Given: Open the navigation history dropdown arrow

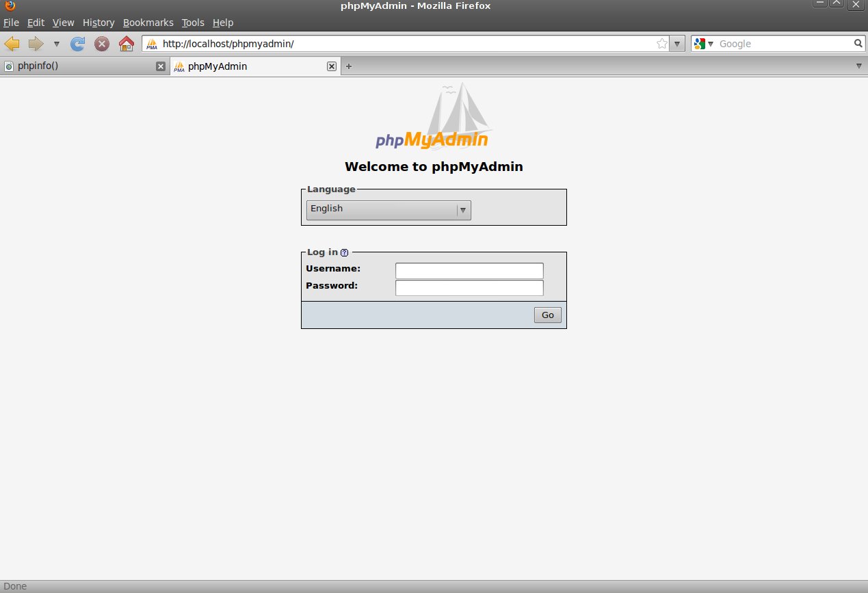Looking at the screenshot, I should coord(56,44).
